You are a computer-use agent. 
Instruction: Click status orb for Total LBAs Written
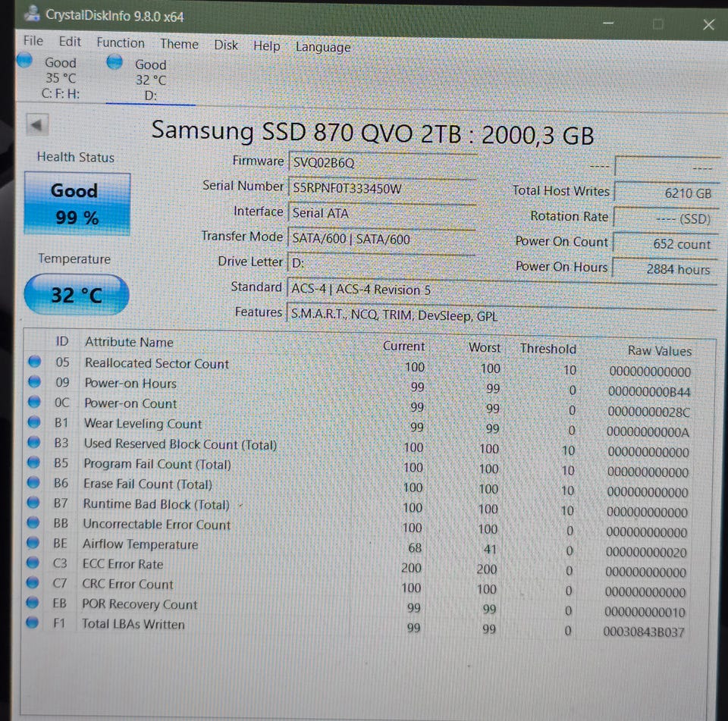pos(32,622)
